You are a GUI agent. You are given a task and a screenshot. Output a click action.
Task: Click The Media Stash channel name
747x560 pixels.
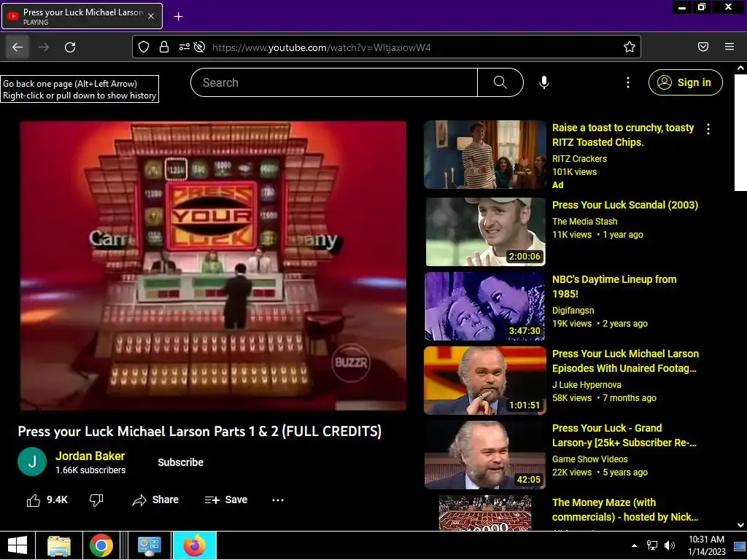584,222
